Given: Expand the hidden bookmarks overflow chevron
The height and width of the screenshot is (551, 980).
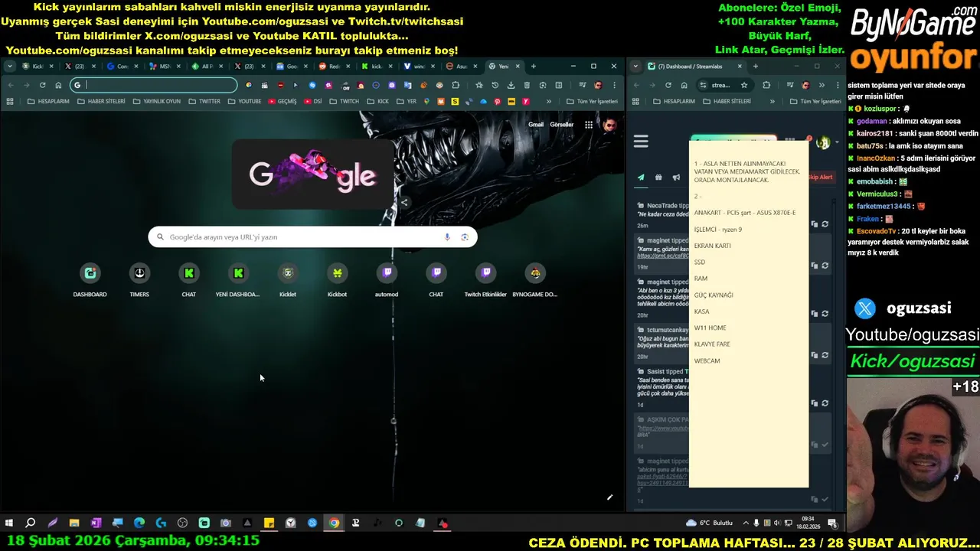Looking at the screenshot, I should click(x=548, y=101).
